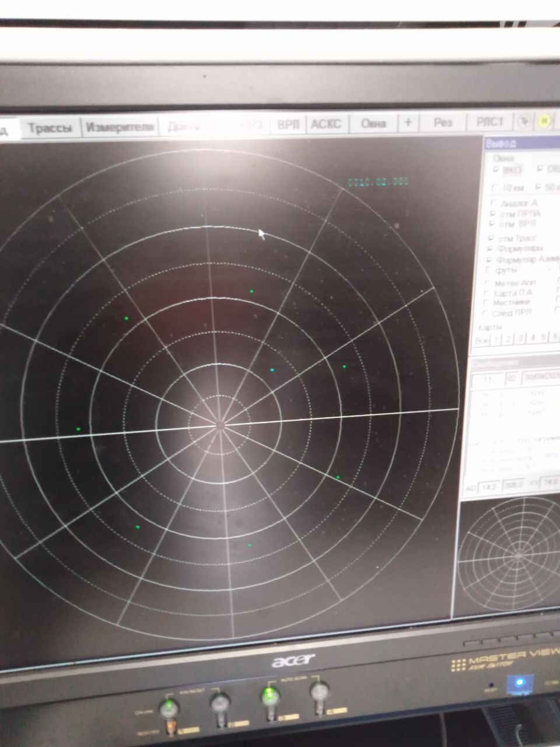Toggle the Формуляр Азимут checkbox
This screenshot has height=747, width=560.
point(490,260)
